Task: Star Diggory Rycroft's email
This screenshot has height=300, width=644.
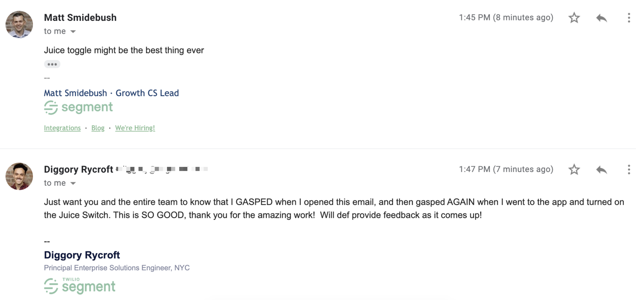Action: 574,169
